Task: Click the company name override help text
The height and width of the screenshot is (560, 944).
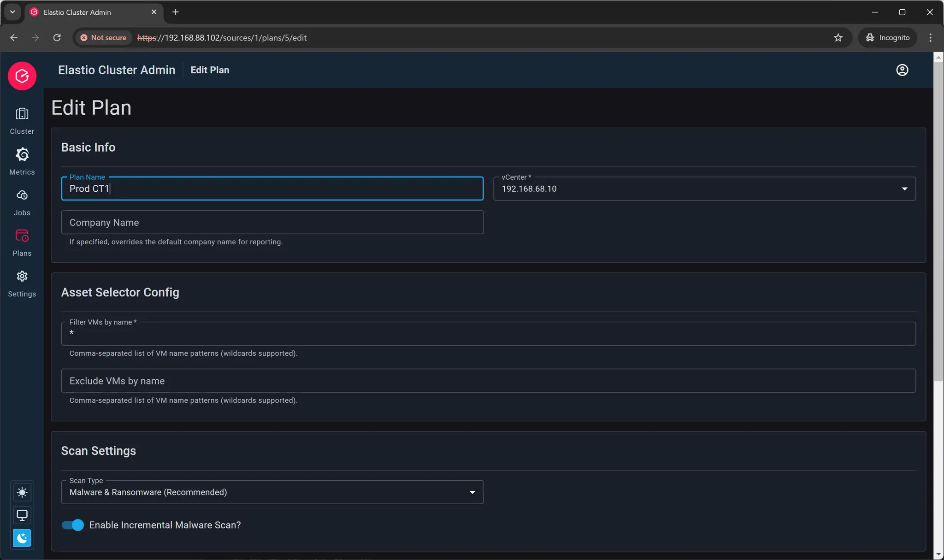Action: (176, 242)
